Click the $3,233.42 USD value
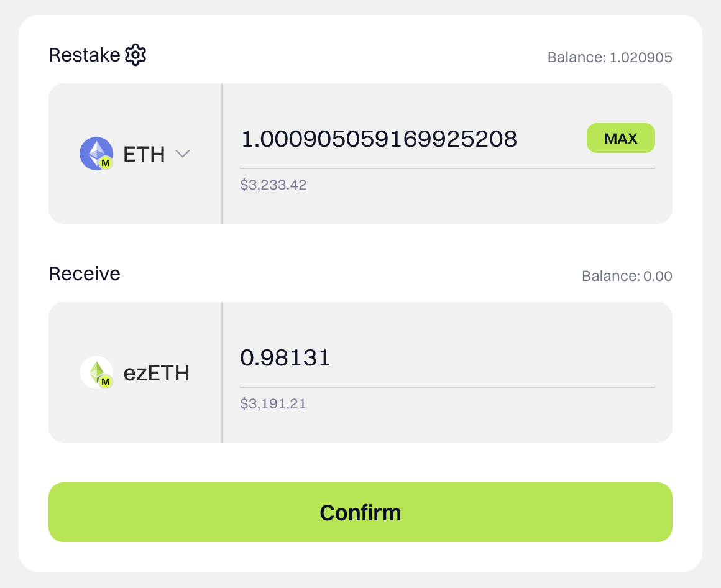Viewport: 721px width, 588px height. (x=273, y=185)
